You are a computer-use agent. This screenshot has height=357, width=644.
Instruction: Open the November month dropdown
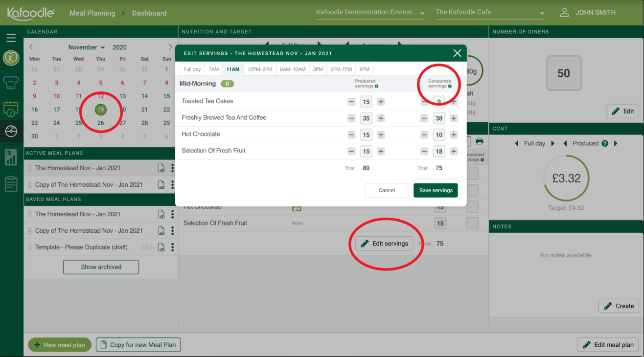pos(87,47)
